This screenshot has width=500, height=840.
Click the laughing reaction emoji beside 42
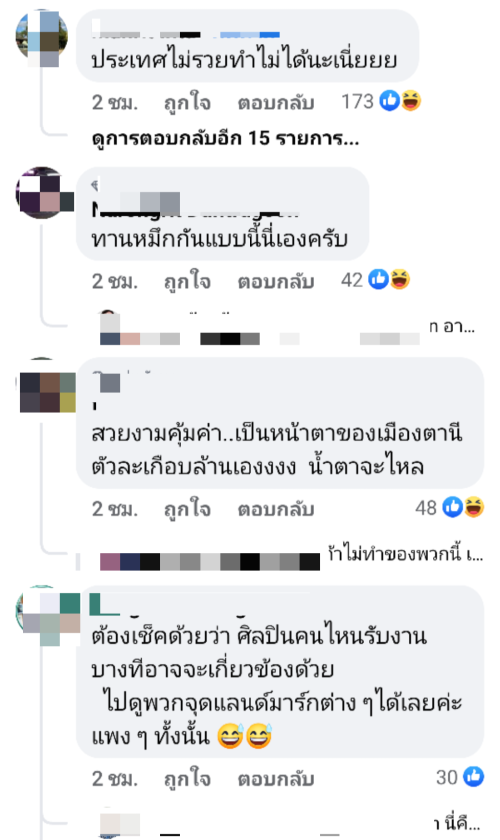pyautogui.click(x=400, y=280)
